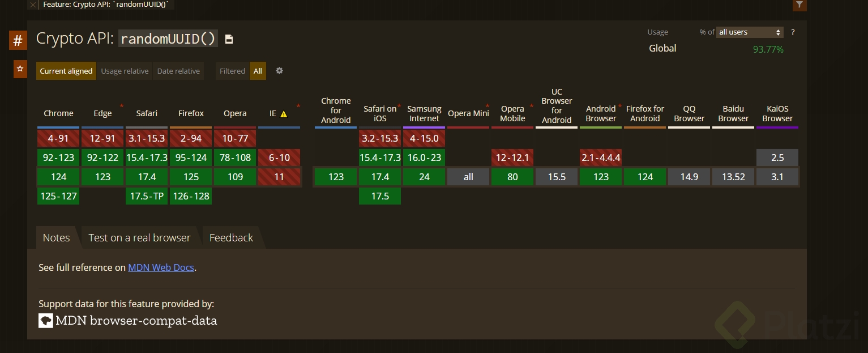Image resolution: width=868 pixels, height=353 pixels.
Task: Open the spec document icon beside randomUUID()
Action: click(x=229, y=39)
